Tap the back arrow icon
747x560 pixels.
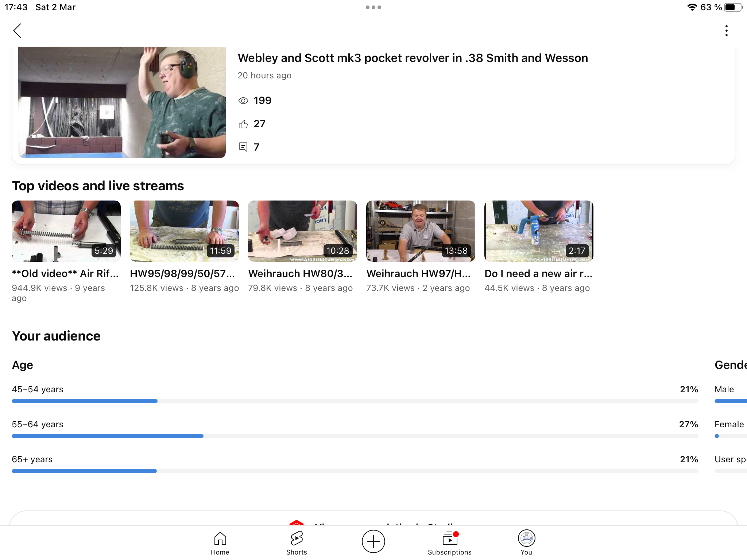17,31
